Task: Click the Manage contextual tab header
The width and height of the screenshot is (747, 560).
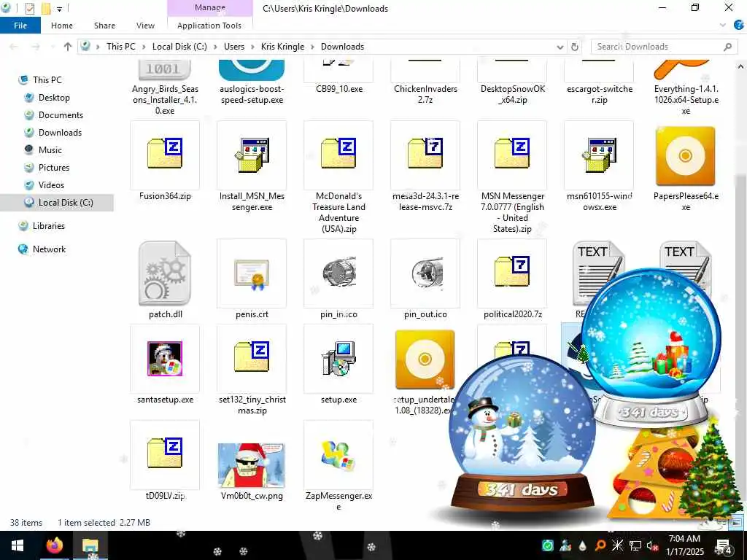Action: (x=209, y=7)
